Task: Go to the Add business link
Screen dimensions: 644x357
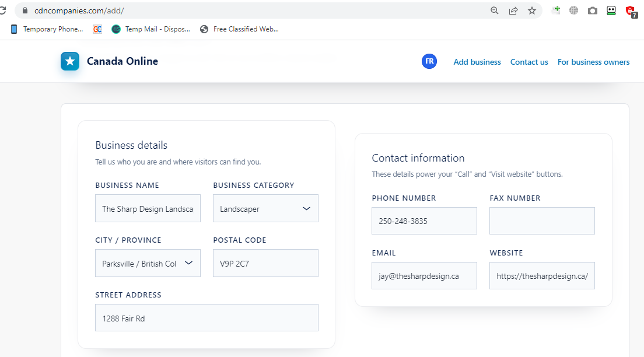Action: pos(477,62)
